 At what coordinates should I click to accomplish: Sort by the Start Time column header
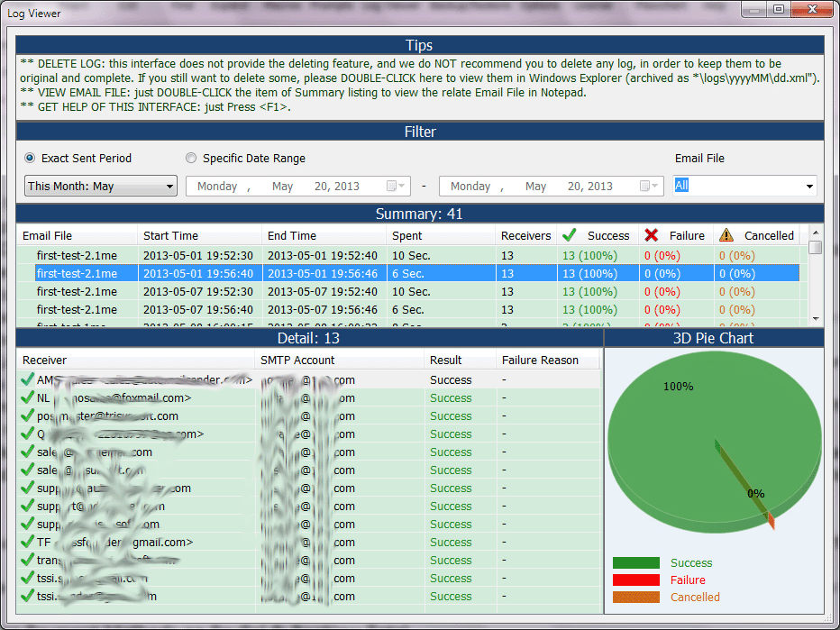click(171, 236)
